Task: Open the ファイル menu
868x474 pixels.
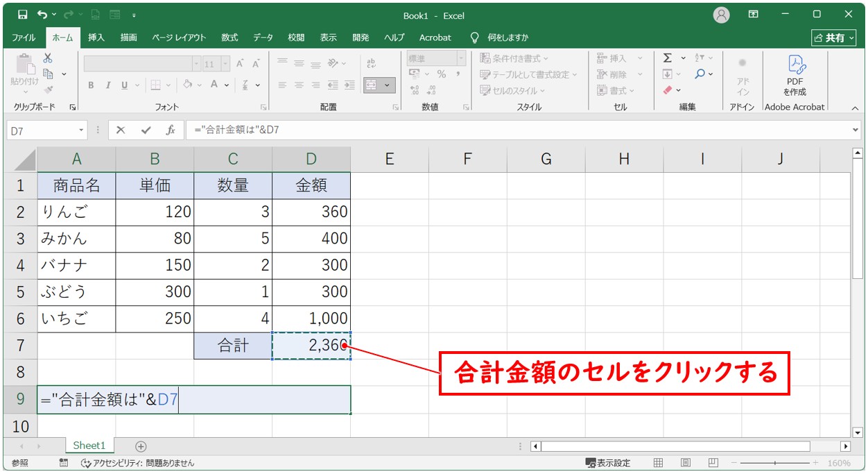Action: [23, 37]
